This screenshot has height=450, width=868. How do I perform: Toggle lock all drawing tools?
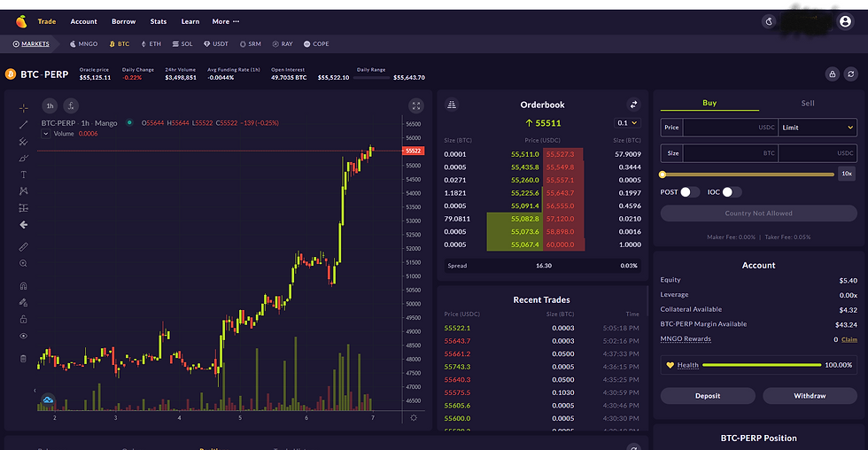(23, 320)
